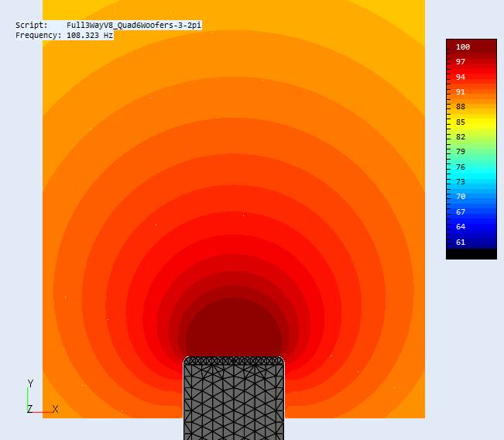Click the 85 yellow level on the legend
The height and width of the screenshot is (440, 504).
[461, 122]
